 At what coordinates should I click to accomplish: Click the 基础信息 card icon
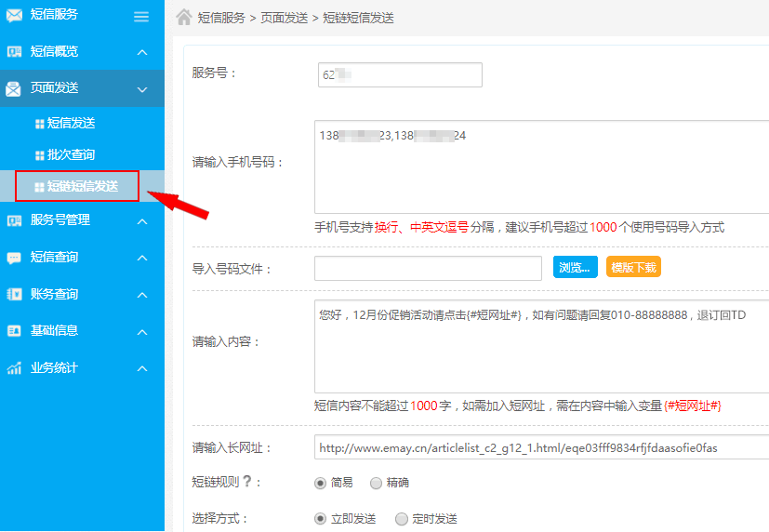[14, 331]
